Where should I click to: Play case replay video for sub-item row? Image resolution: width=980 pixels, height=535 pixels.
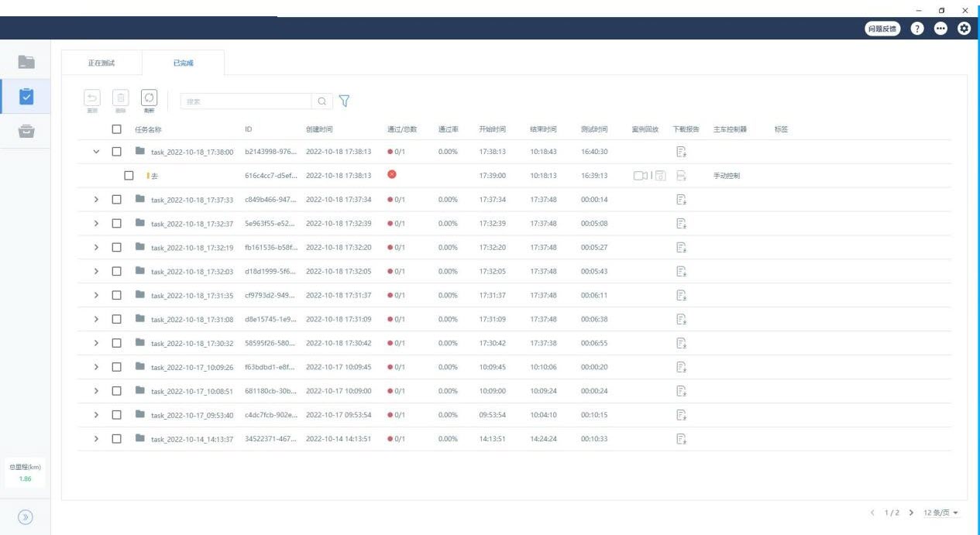(640, 176)
